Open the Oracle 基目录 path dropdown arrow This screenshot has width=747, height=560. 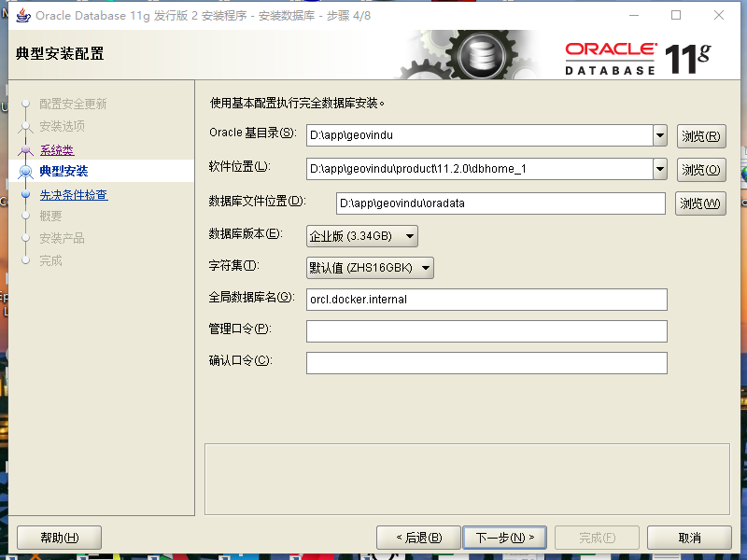click(x=660, y=135)
